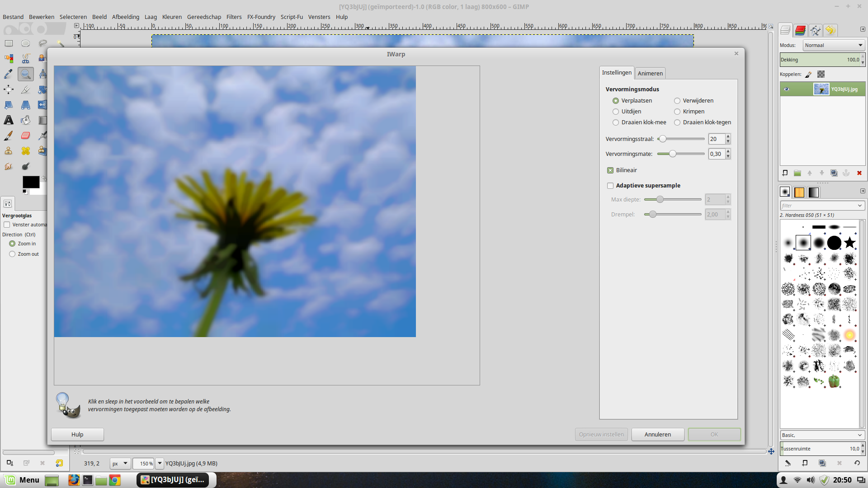The width and height of the screenshot is (868, 488).
Task: Choose the Select by Color tool
Action: pyautogui.click(x=9, y=59)
